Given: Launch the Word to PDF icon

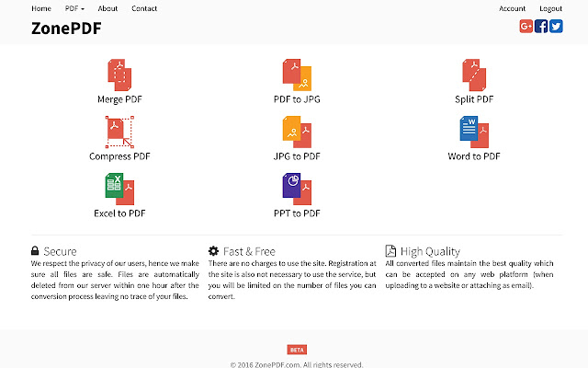Looking at the screenshot, I should point(474,132).
